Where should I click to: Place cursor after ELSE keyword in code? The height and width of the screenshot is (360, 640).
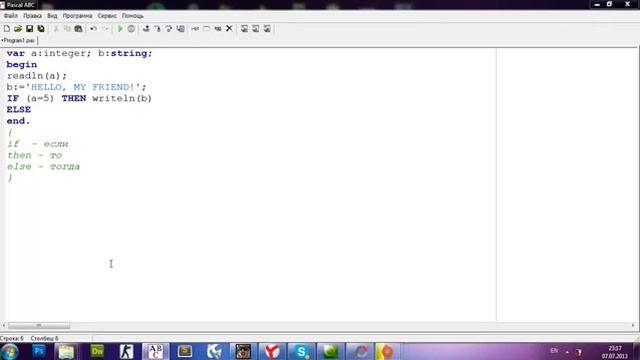point(32,110)
